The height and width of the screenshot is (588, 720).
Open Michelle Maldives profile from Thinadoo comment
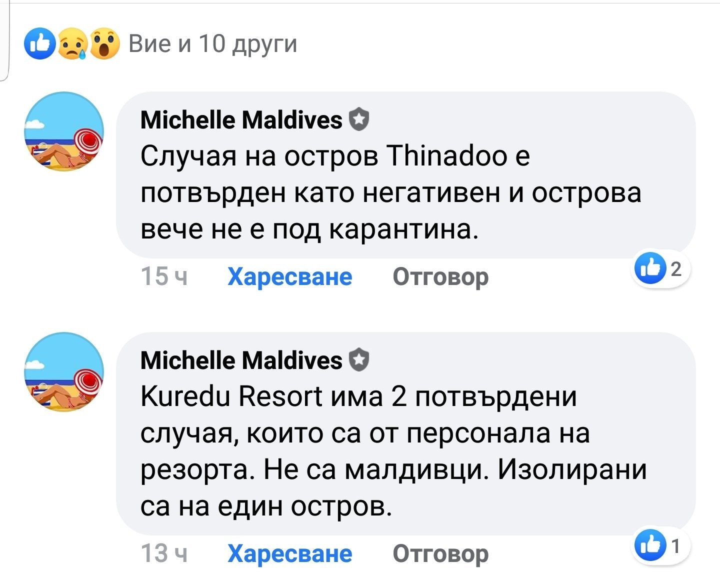point(241,120)
